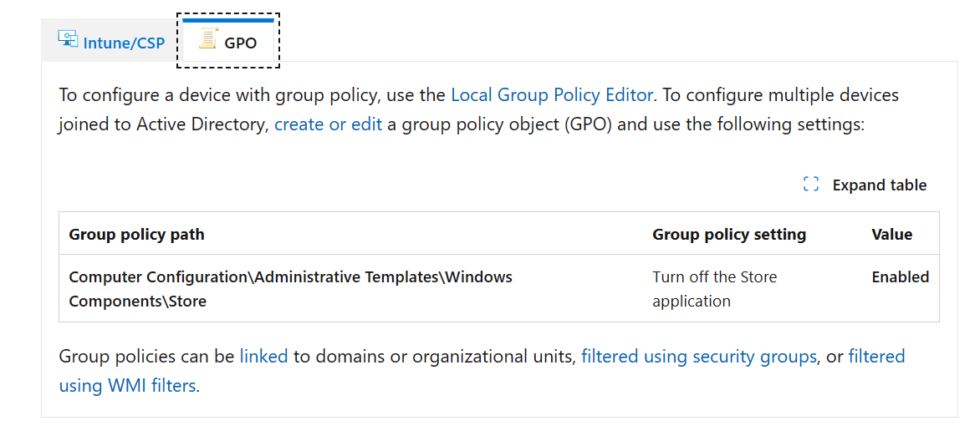
Task: Click 'Turn off the Store application' cell
Action: coord(752,289)
